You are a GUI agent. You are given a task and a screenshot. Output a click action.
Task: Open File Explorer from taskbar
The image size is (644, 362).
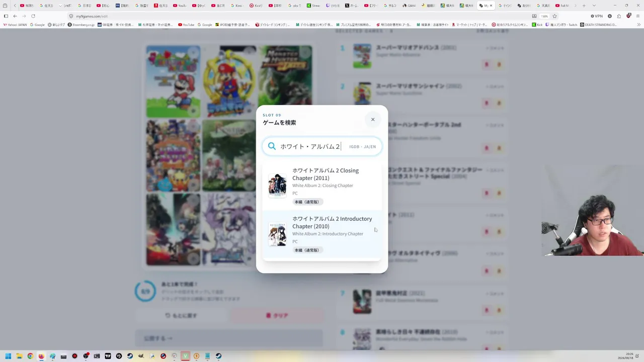tap(19, 356)
